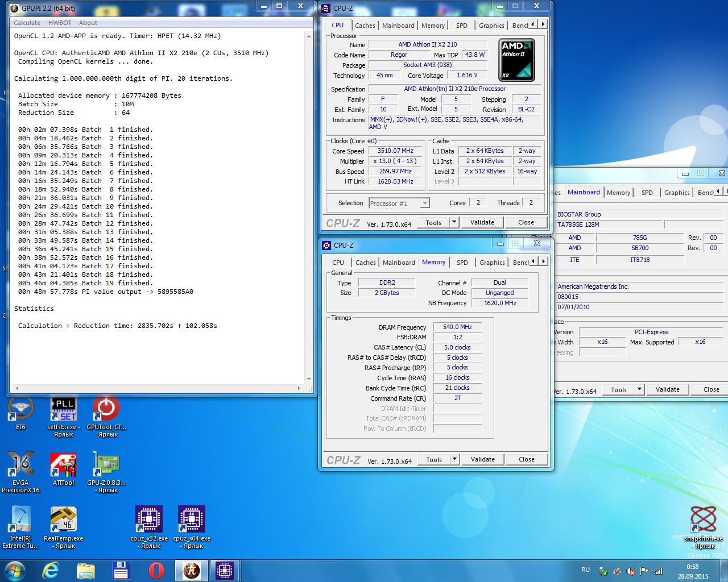Screen dimensions: 728x582
Task: Open the processor Selection dropdown
Action: (399, 203)
